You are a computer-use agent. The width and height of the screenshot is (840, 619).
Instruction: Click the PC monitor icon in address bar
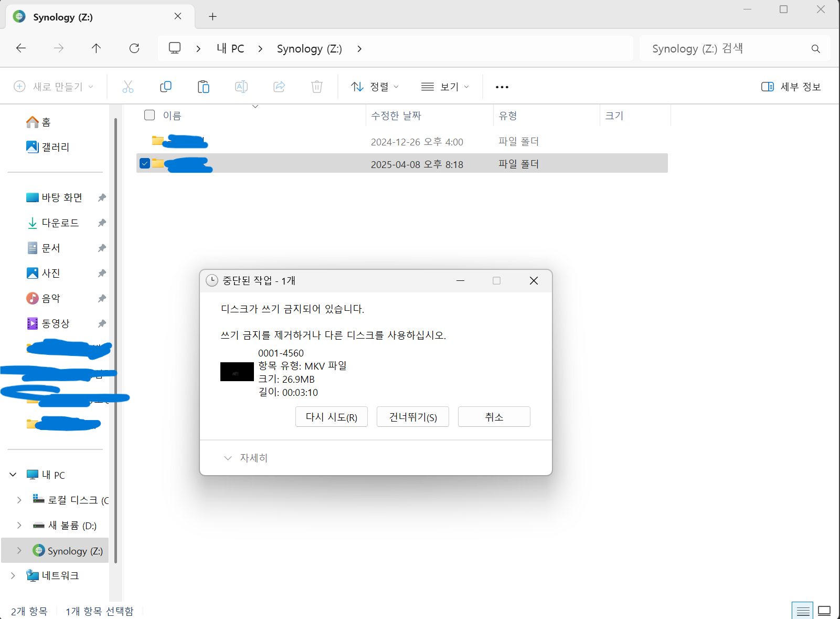click(175, 48)
